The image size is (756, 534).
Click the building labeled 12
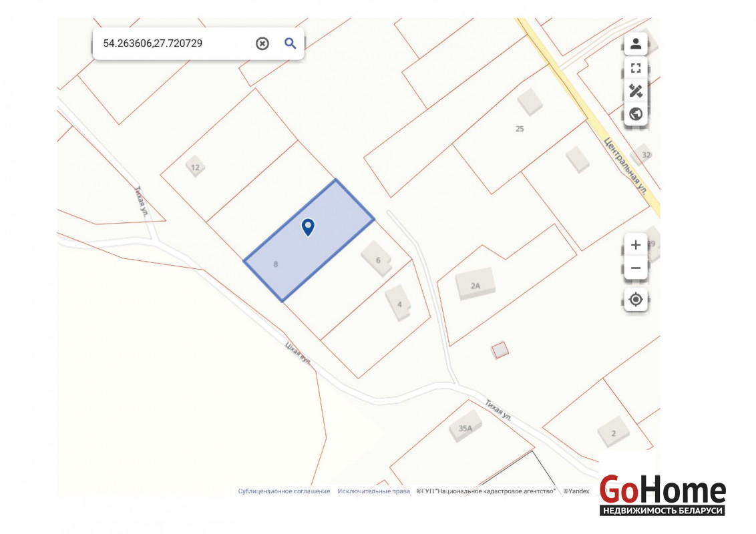click(x=195, y=167)
